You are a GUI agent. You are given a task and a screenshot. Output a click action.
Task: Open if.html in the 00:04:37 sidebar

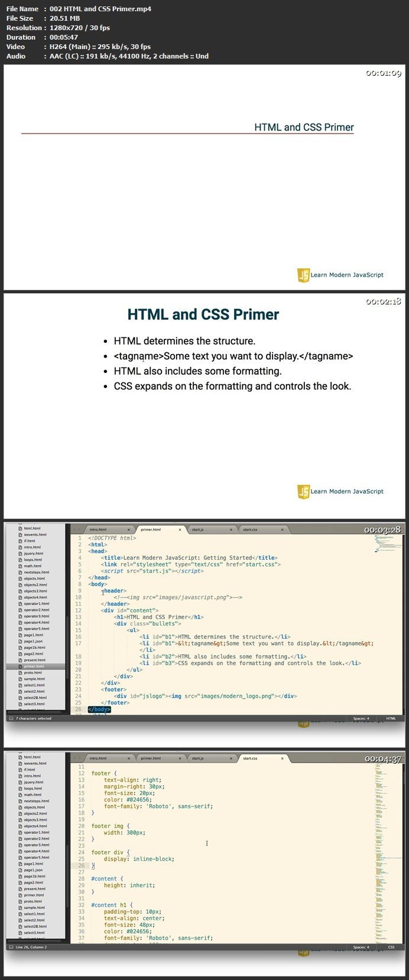point(30,770)
